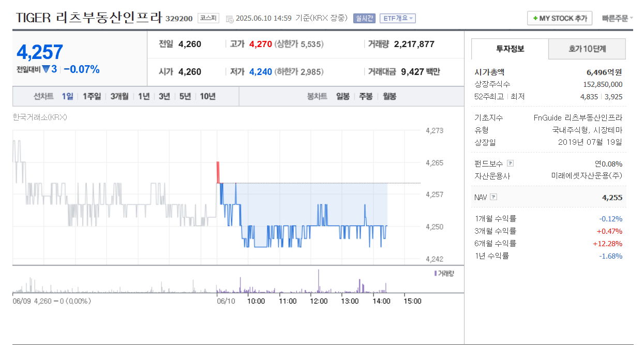Viewport: 644px width, 345px height.
Task: Switch chart type to 선차트
Action: 42,96
